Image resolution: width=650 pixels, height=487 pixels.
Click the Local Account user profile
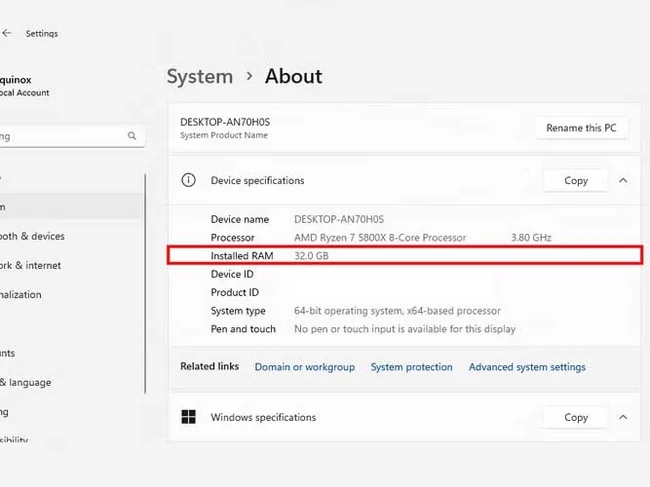25,84
